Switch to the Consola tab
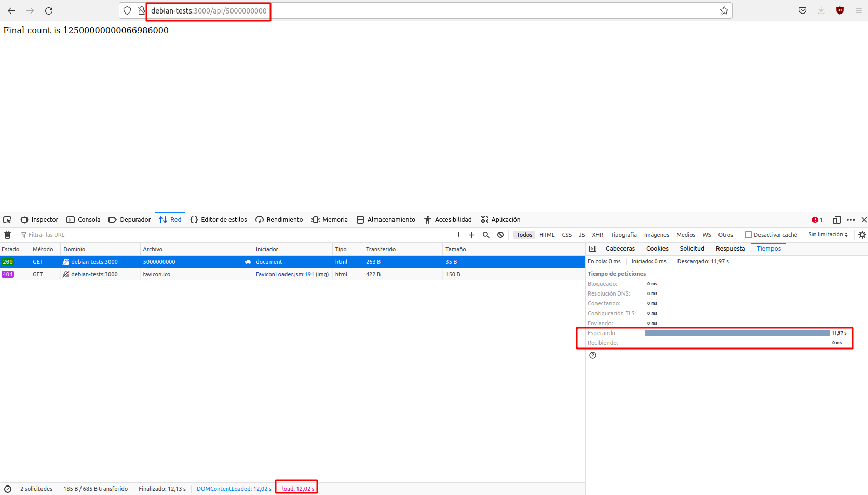 84,220
